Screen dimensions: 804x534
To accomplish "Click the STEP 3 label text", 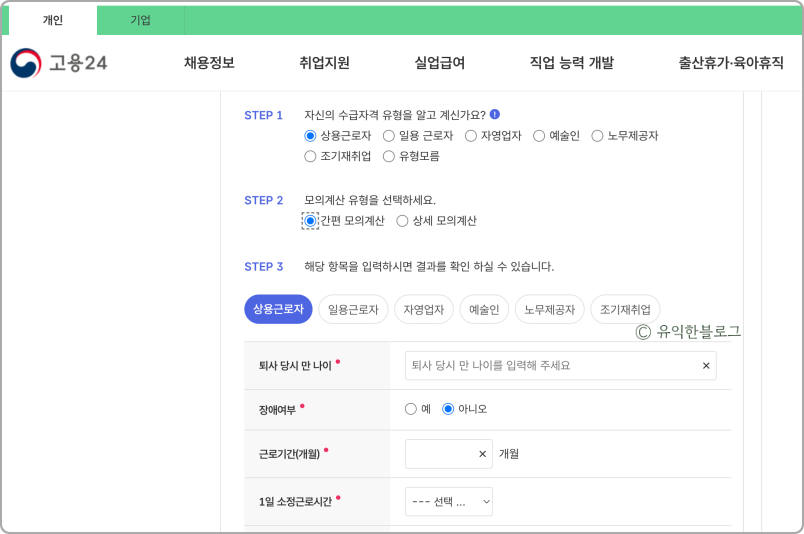I will click(264, 267).
